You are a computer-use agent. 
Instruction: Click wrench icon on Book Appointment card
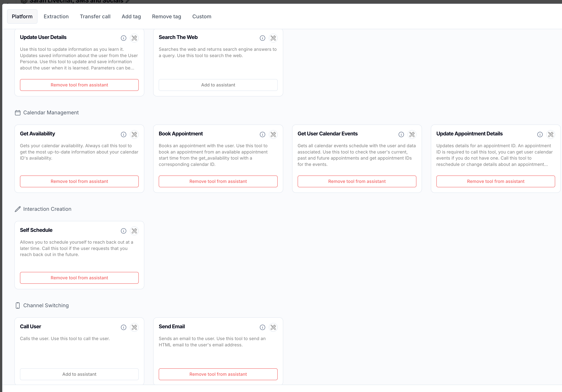[273, 134]
